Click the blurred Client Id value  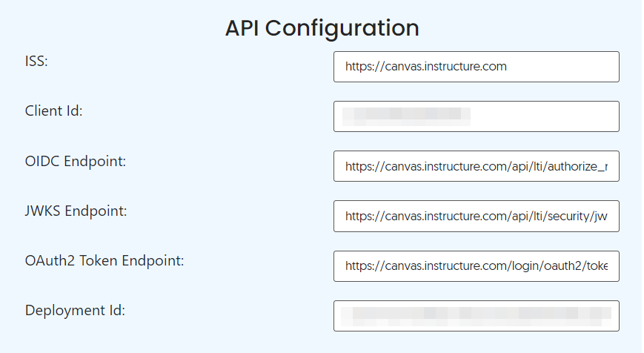[406, 116]
